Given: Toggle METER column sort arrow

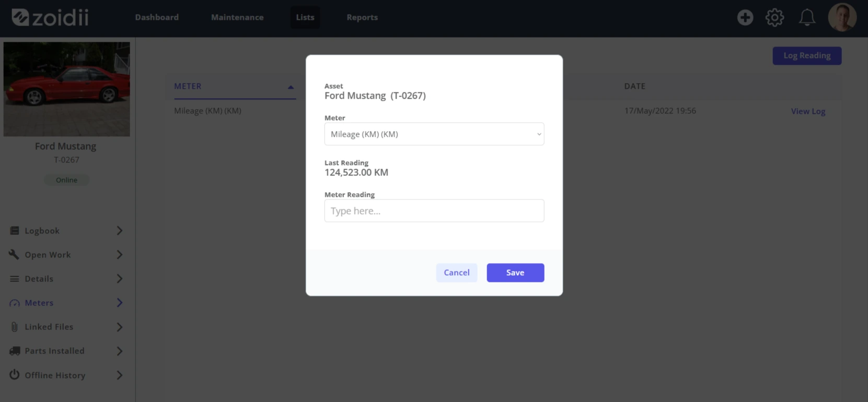Looking at the screenshot, I should (x=291, y=87).
